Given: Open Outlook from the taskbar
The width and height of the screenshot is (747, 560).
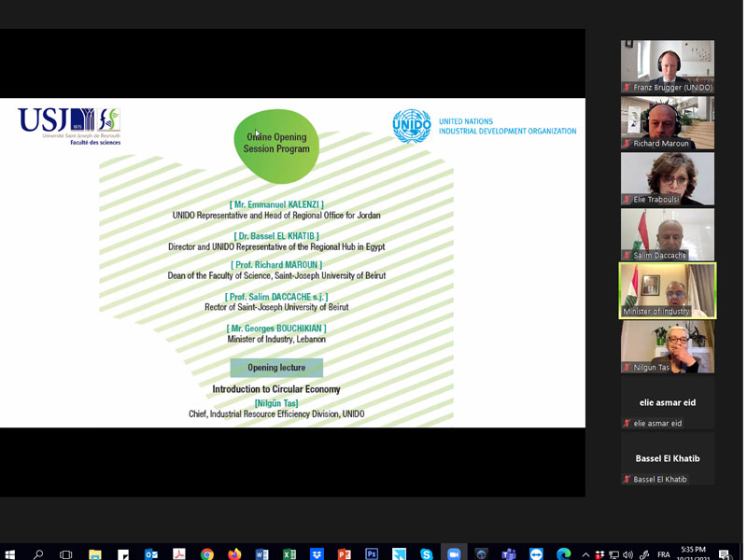Looking at the screenshot, I should (151, 553).
